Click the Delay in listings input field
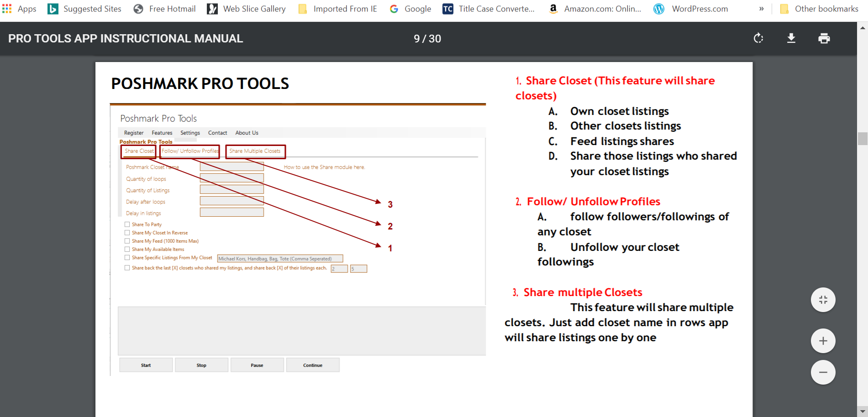 click(232, 212)
